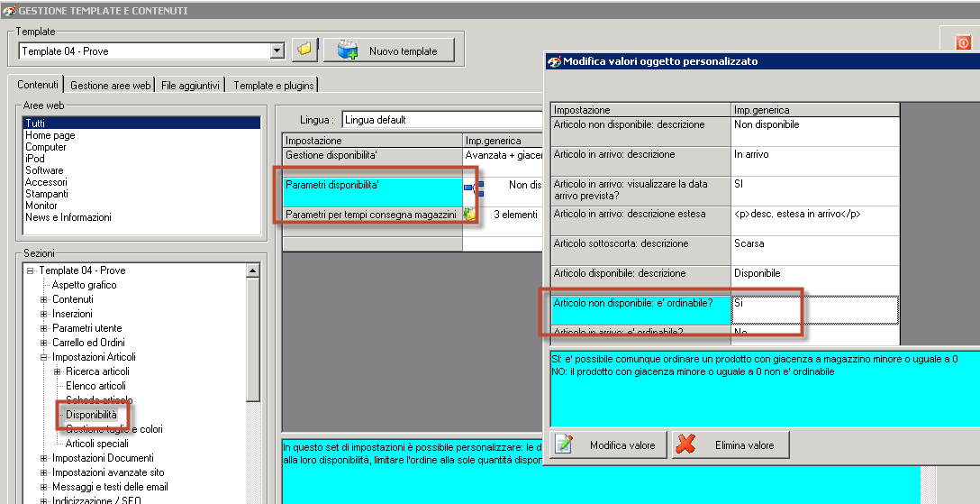The width and height of the screenshot is (980, 504).
Task: Select Elenco articoli in the tree
Action: click(x=95, y=386)
